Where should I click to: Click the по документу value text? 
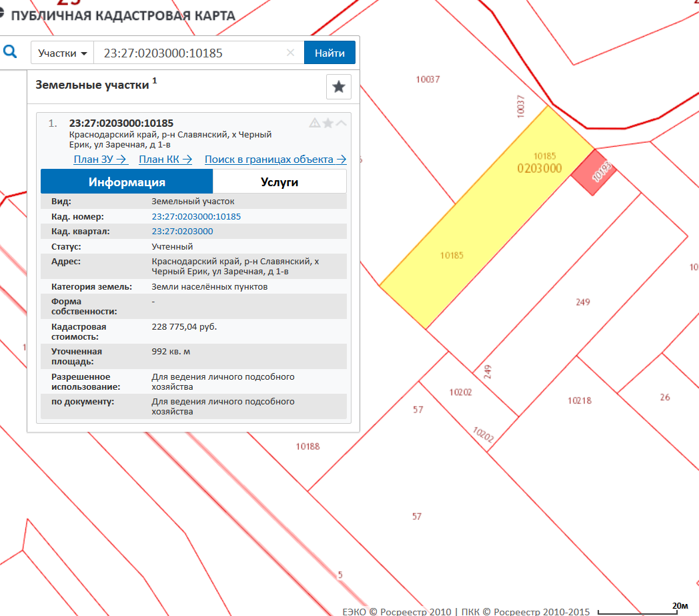tap(223, 406)
